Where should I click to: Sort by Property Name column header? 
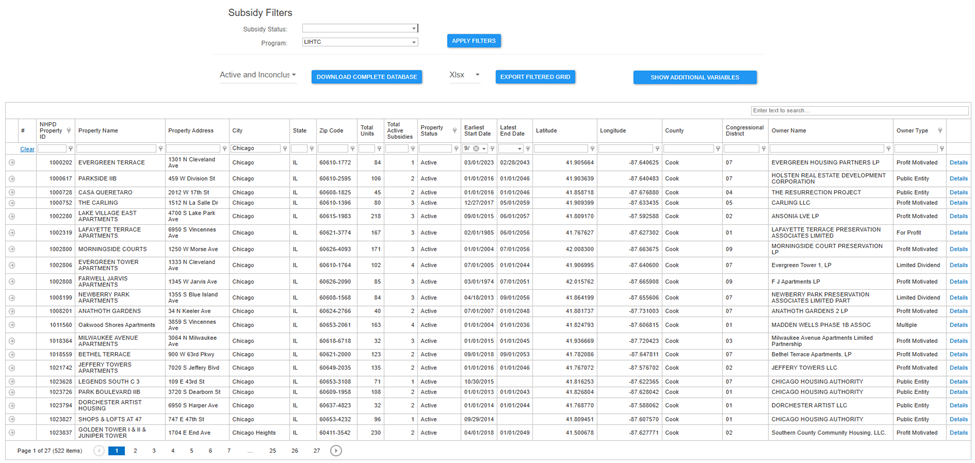121,131
